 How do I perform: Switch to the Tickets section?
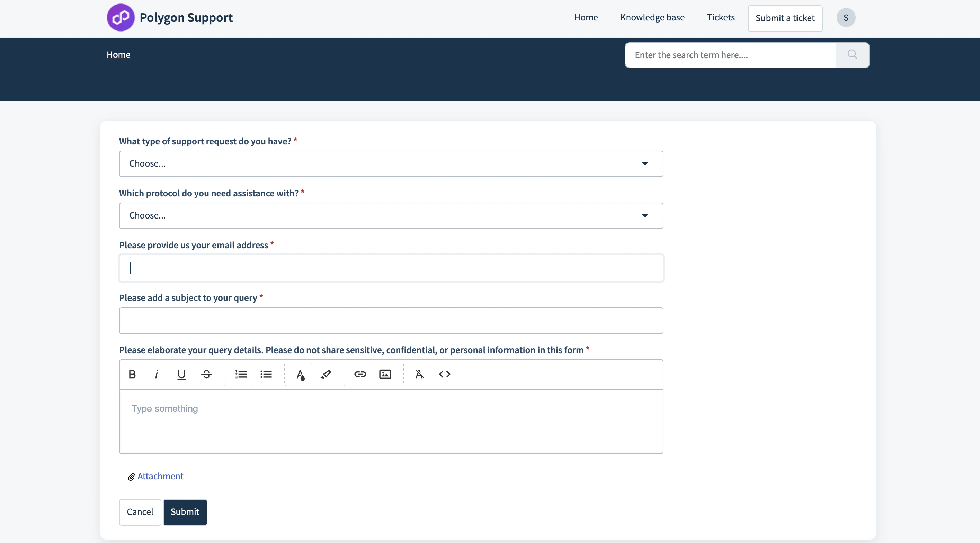tap(721, 17)
